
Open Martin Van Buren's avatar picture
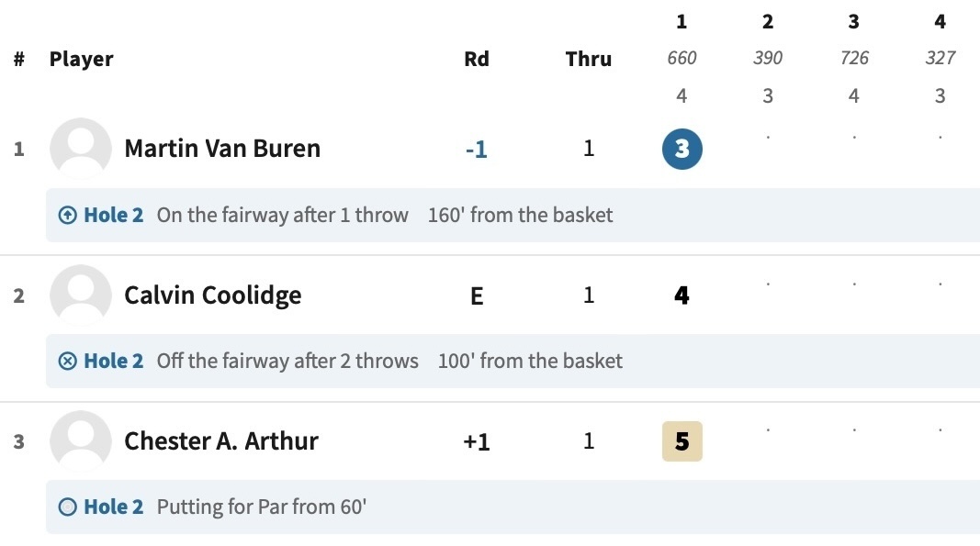click(81, 149)
